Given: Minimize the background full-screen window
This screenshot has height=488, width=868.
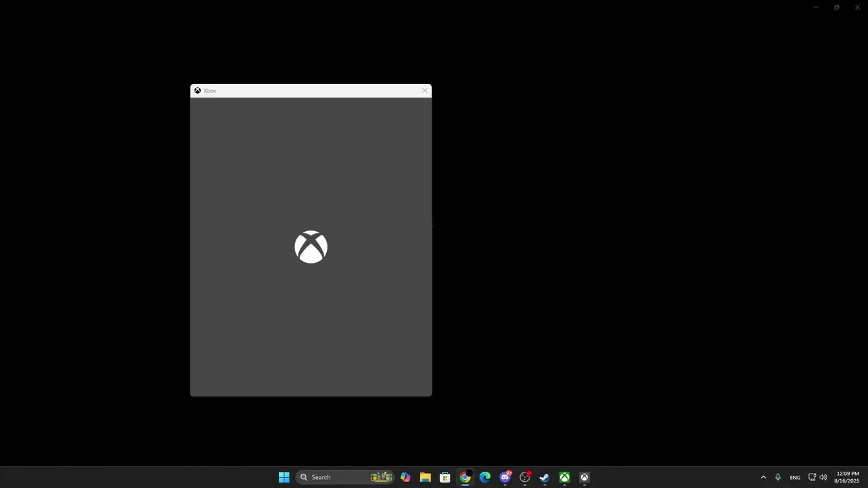Looking at the screenshot, I should 816,7.
